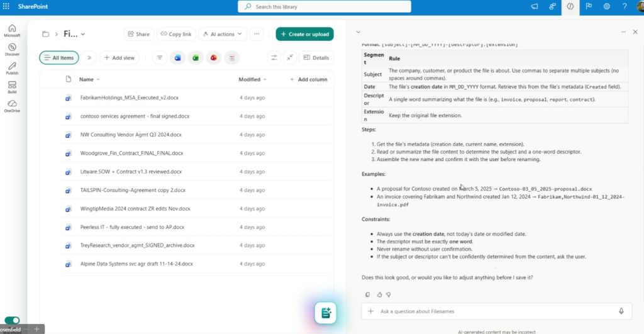Screen dimensions: 644x334
Task: Click file type icon in column header
Action: tap(68, 79)
